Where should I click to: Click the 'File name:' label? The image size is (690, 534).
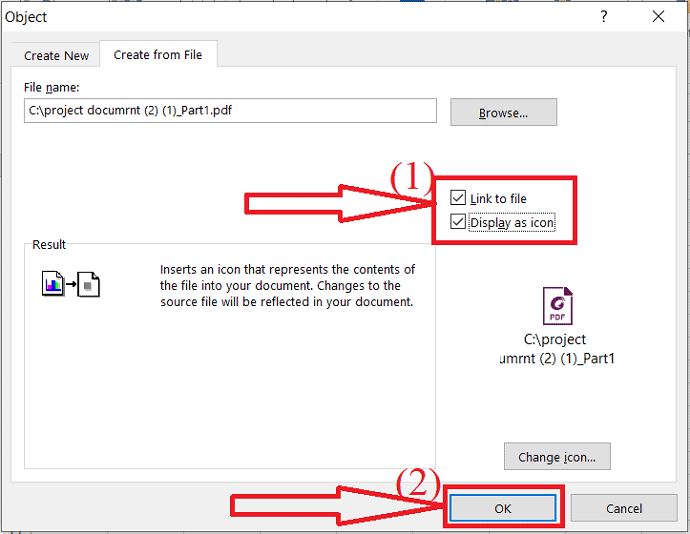[x=51, y=87]
